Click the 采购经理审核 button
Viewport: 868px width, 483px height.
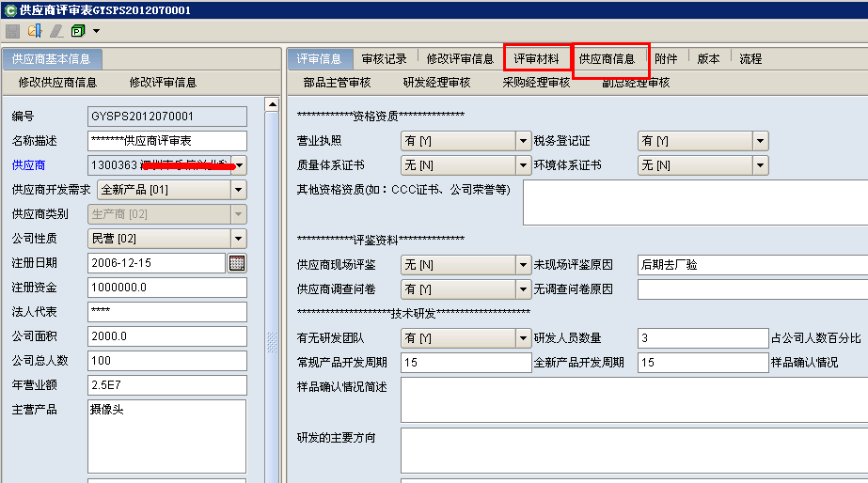pos(536,83)
